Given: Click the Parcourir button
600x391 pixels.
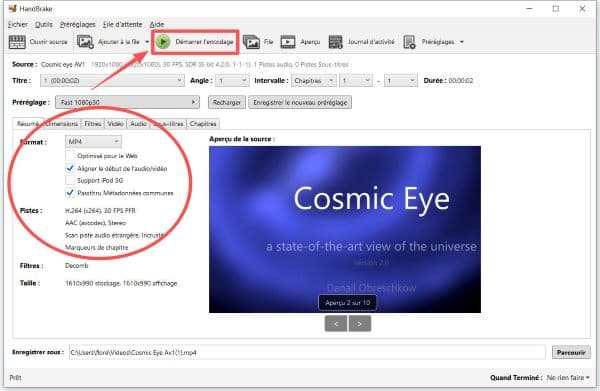Looking at the screenshot, I should click(x=571, y=352).
